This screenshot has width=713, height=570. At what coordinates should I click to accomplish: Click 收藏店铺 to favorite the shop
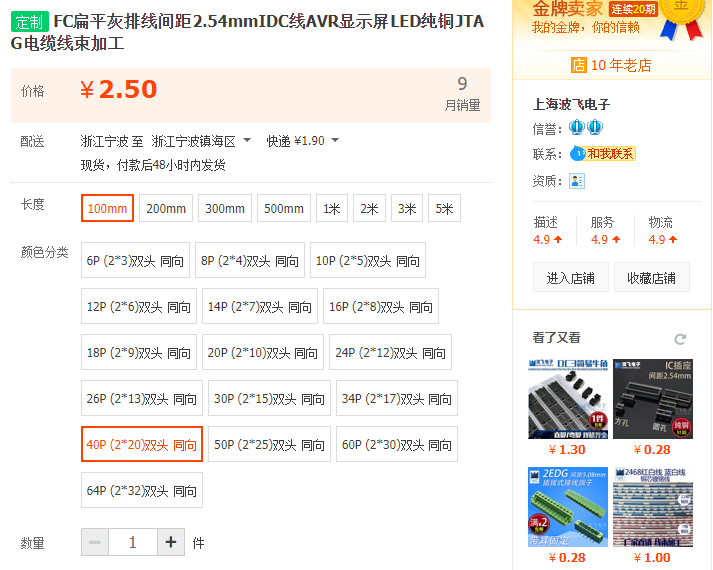click(x=652, y=277)
